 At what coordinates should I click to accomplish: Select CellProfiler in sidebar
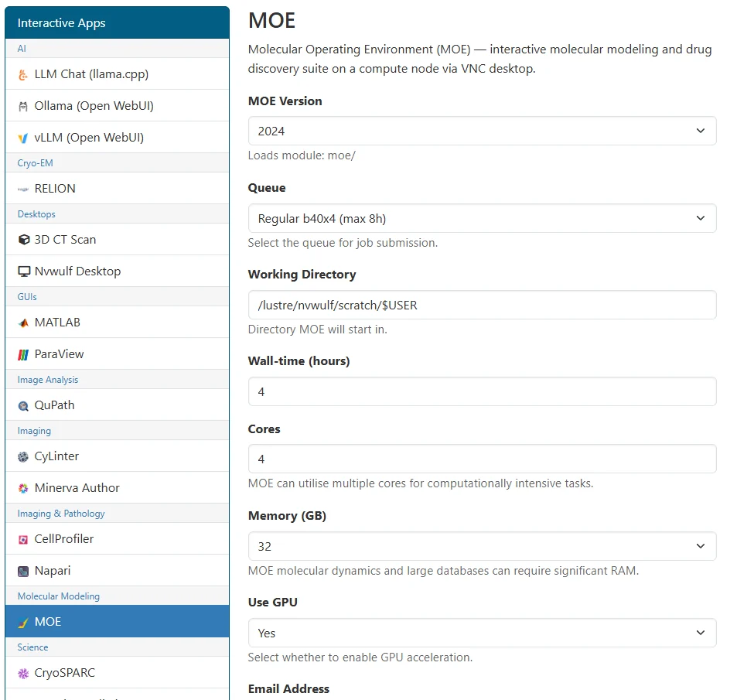pos(117,539)
